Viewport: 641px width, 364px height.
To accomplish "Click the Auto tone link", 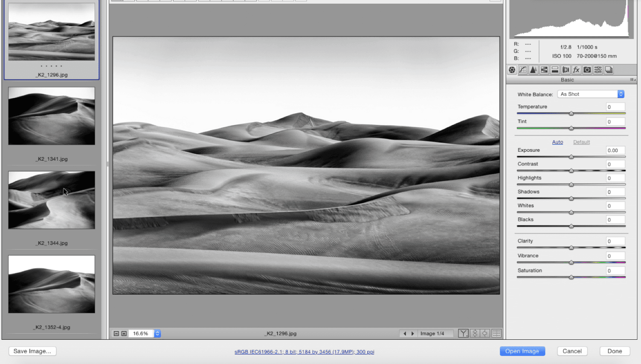I will coord(557,142).
